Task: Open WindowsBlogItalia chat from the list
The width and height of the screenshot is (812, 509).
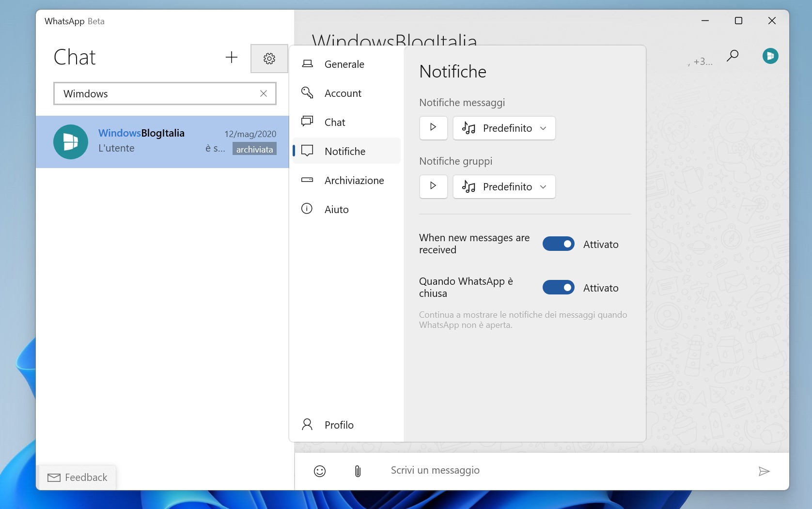Action: pyautogui.click(x=162, y=142)
